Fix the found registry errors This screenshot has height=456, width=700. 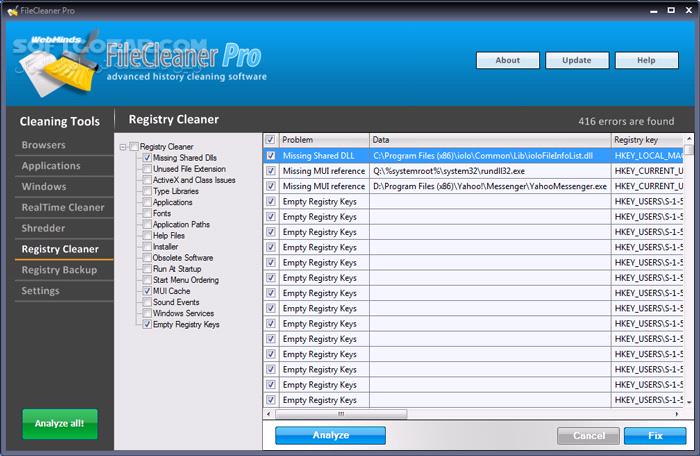pyautogui.click(x=655, y=435)
